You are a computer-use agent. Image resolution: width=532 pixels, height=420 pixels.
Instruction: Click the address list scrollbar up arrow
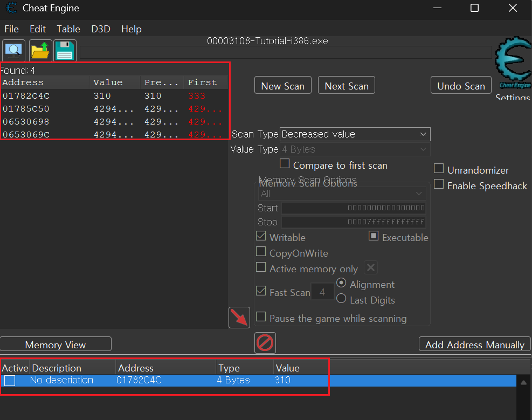pos(522,382)
